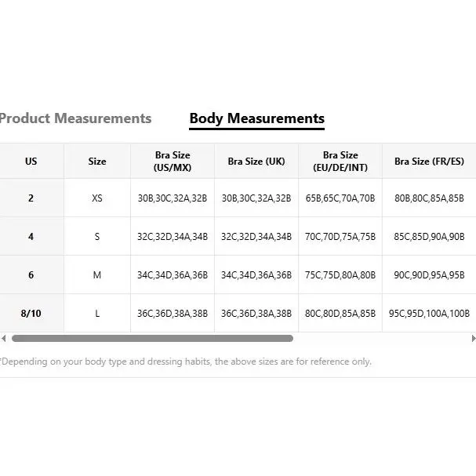Click the 70C,70D,75A,75B EU cell
The image size is (476, 476).
coord(340,237)
